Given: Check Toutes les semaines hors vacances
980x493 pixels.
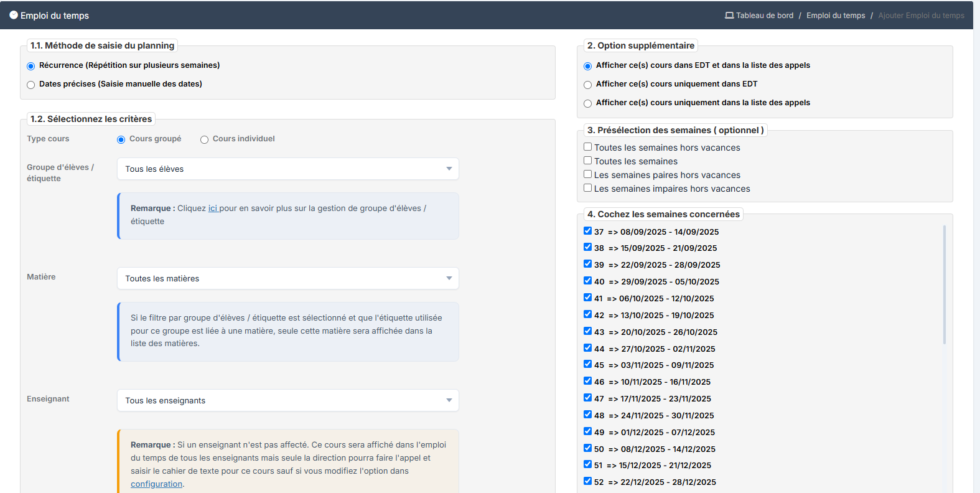Looking at the screenshot, I should [x=587, y=147].
